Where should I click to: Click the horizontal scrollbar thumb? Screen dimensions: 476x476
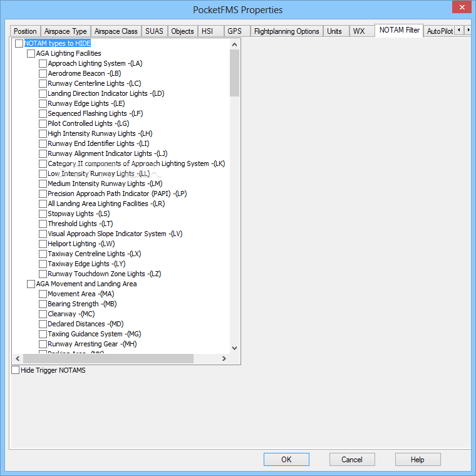click(108, 358)
